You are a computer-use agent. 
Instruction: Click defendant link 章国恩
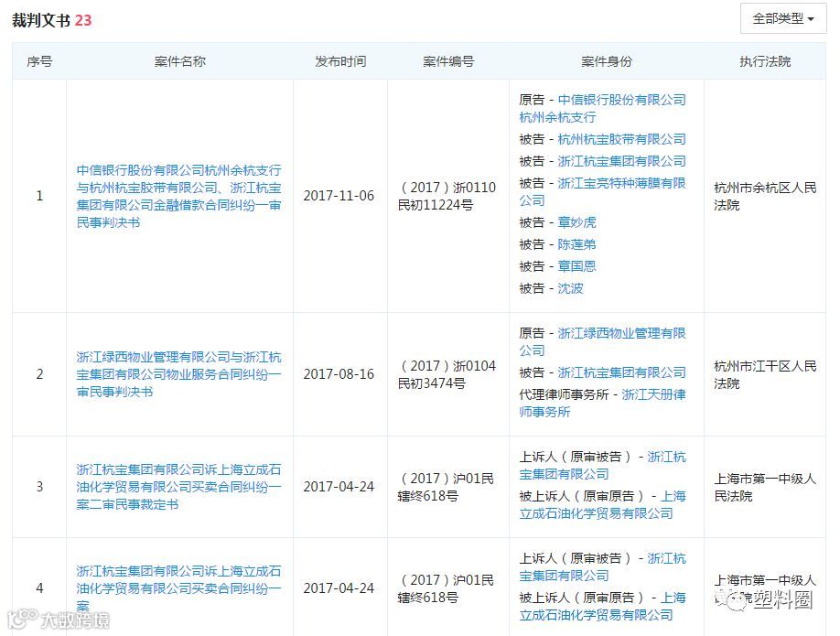(577, 266)
